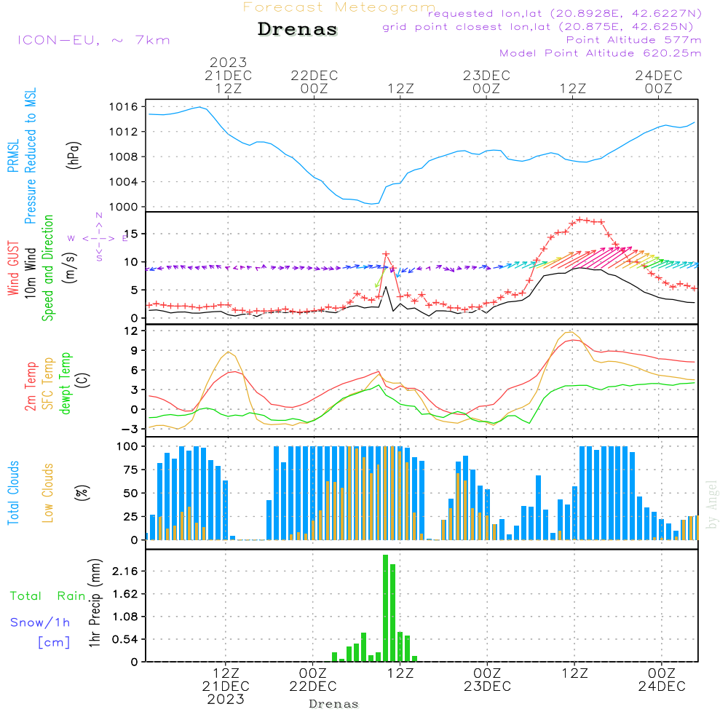Click the ICON-EU ~7km model label
Screen dimensions: 728x728
point(93,40)
